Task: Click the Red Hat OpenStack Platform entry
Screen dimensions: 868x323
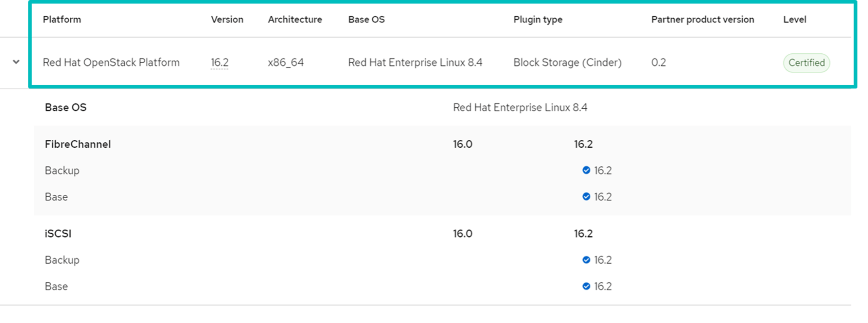Action: 111,62
